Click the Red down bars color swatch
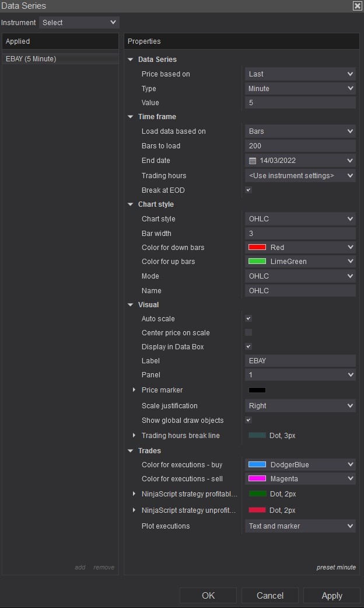This screenshot has width=364, height=608. tap(257, 248)
